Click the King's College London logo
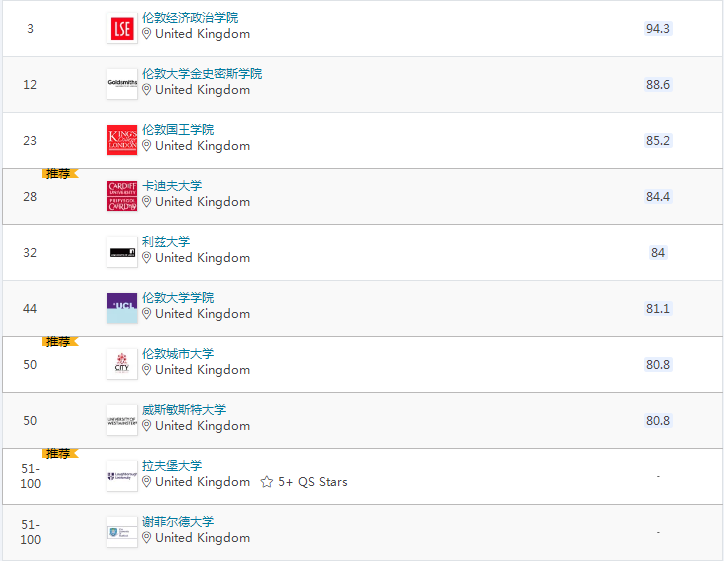724x561 pixels. point(122,140)
